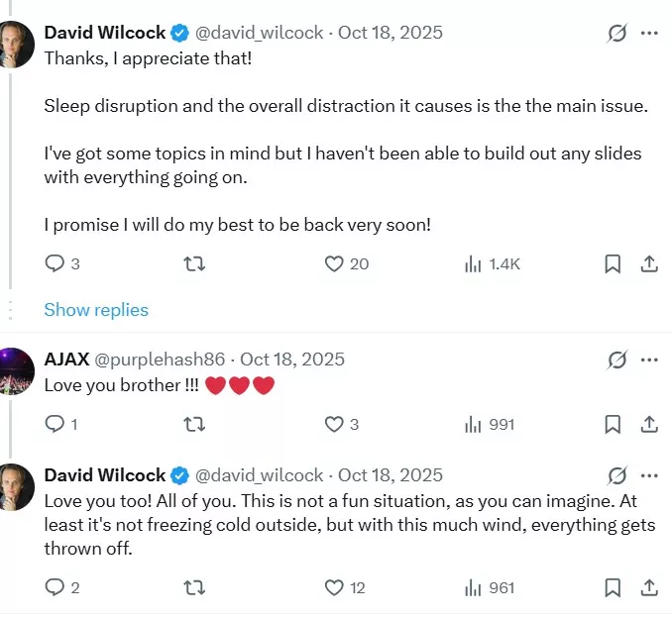672x618 pixels.
Task: Open more options on AJAX's tweet
Action: (x=649, y=360)
